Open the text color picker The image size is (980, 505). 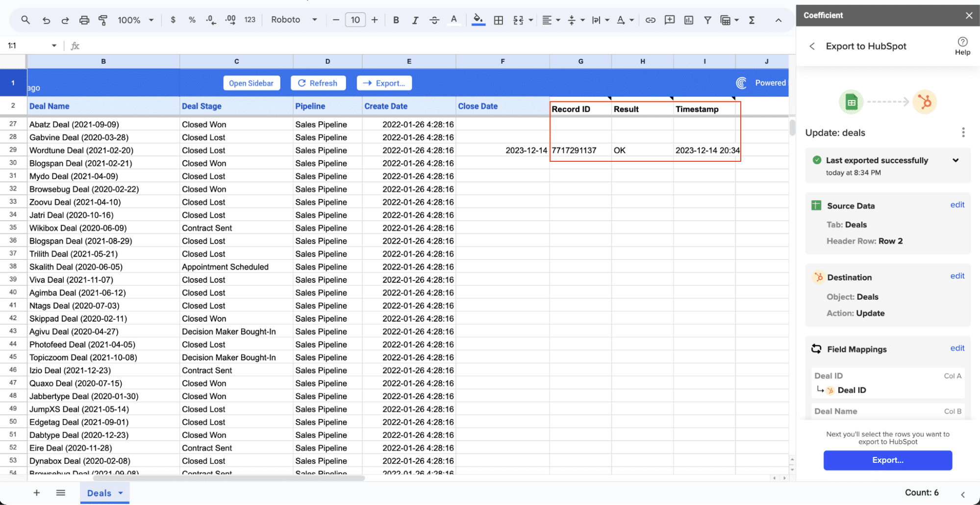point(454,20)
